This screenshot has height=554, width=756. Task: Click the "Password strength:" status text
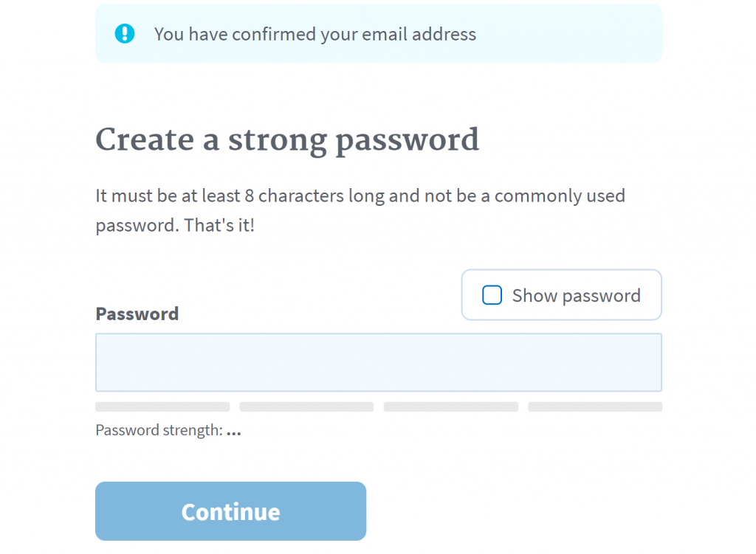pyautogui.click(x=159, y=430)
